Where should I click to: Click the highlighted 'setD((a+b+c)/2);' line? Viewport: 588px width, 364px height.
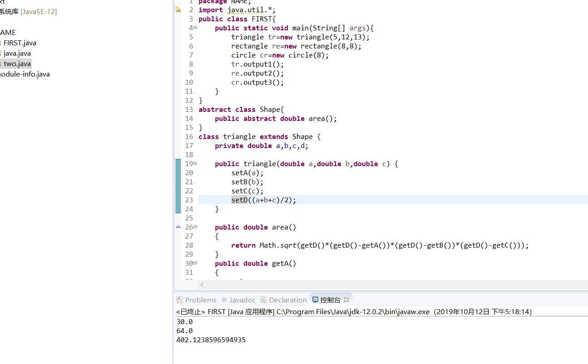(264, 200)
